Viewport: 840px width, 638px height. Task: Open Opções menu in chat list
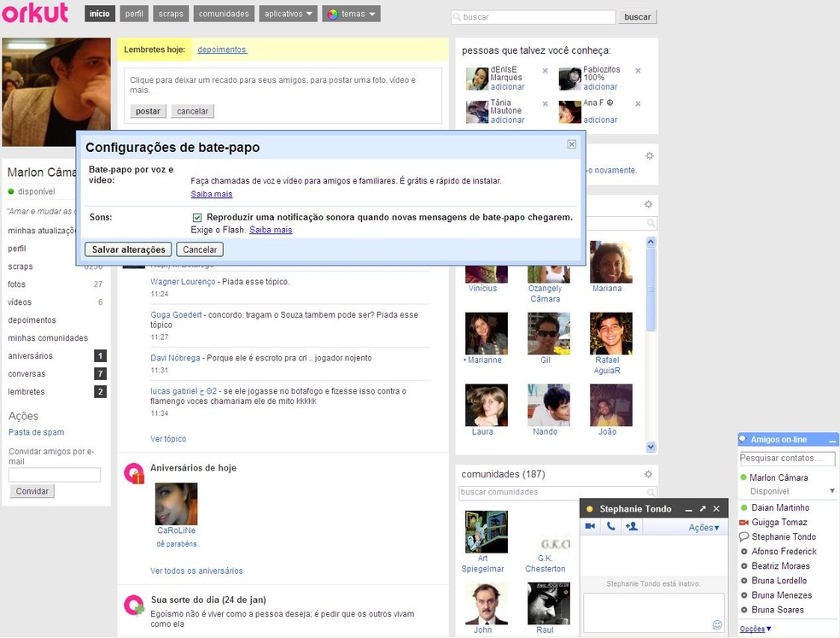(755, 629)
